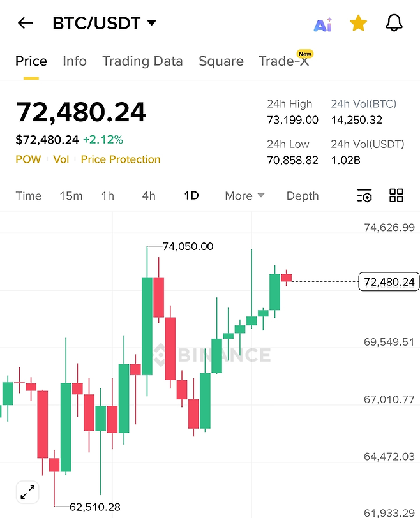Screen dimensions: 420x518
Task: Go to the Square tab
Action: coord(221,61)
